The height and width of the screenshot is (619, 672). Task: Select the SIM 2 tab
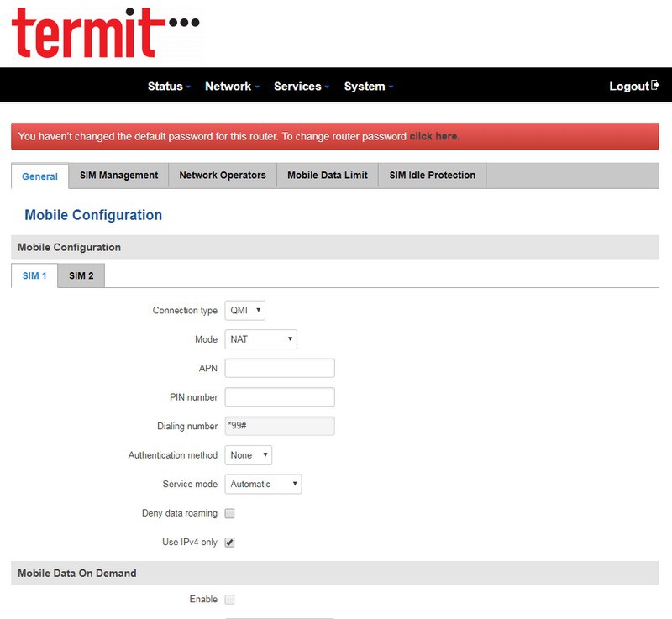pyautogui.click(x=81, y=276)
